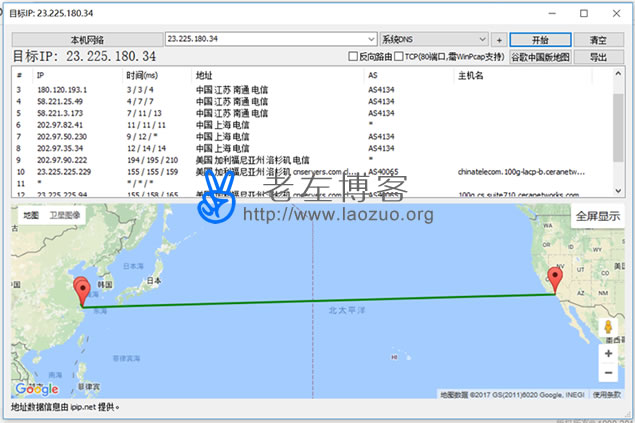
Task: Zoom out the map with minus icon
Action: (x=608, y=373)
